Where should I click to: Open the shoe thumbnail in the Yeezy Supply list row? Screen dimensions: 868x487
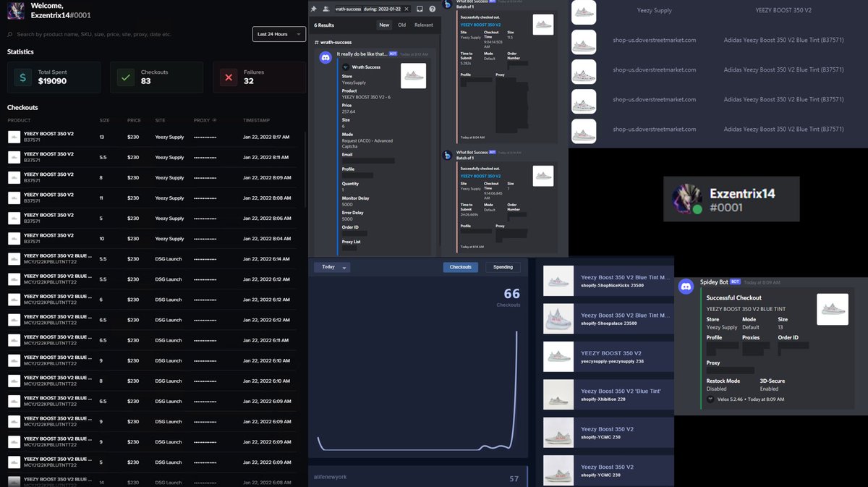(x=584, y=12)
